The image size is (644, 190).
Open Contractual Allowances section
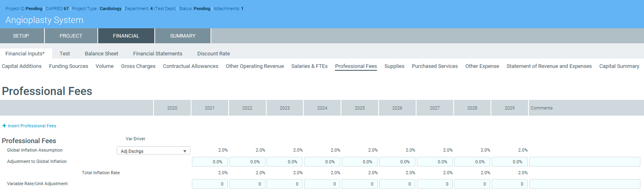pyautogui.click(x=190, y=66)
